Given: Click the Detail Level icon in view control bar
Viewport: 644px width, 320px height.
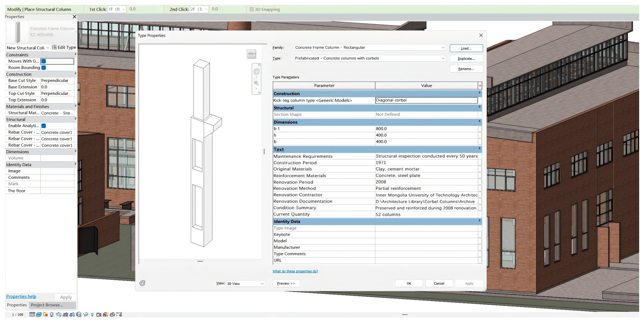Looking at the screenshot, I should point(32,314).
